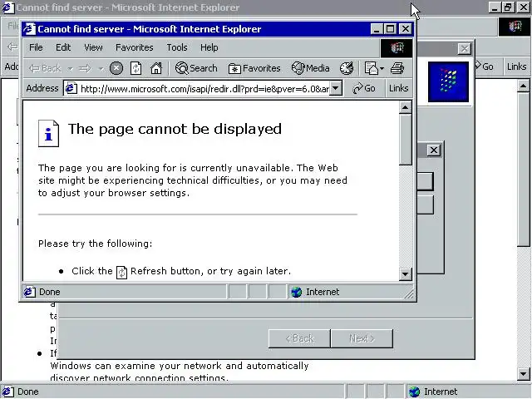Expand address bar dropdown in front window

tap(336, 89)
